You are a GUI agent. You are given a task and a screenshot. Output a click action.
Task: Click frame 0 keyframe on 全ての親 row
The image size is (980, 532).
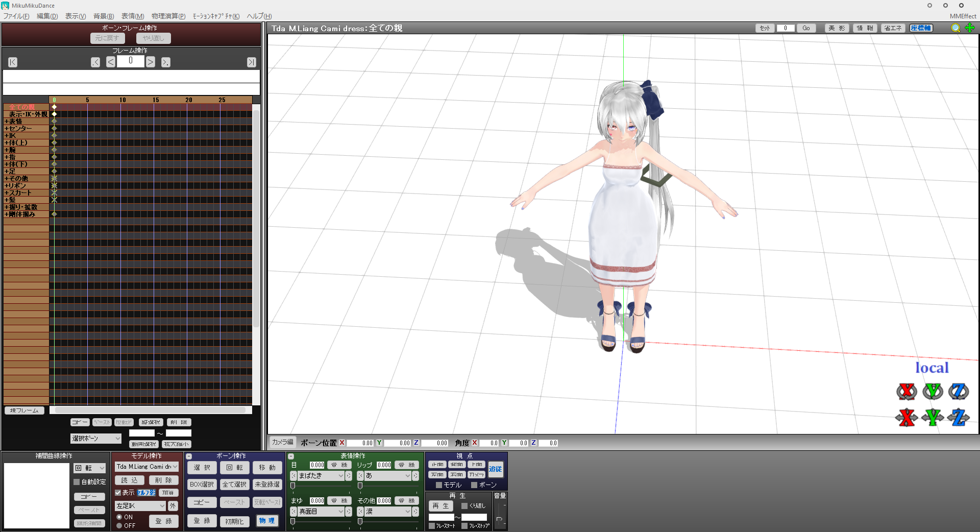(54, 107)
